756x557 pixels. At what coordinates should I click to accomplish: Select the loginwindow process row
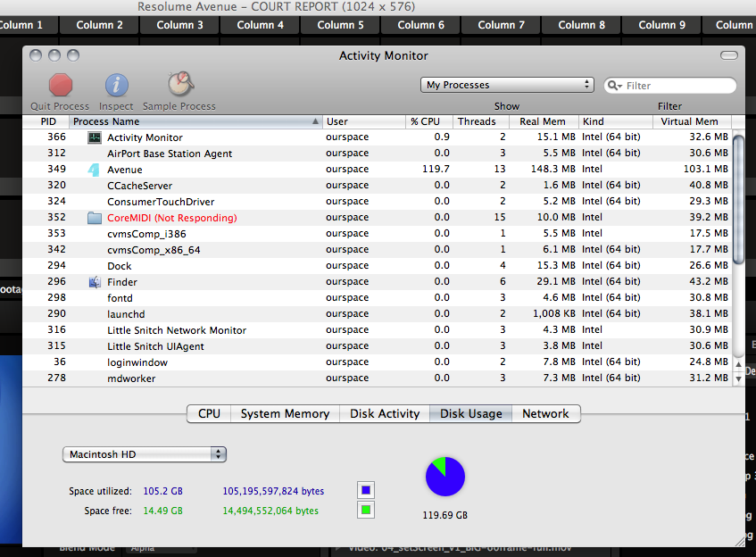[377, 362]
